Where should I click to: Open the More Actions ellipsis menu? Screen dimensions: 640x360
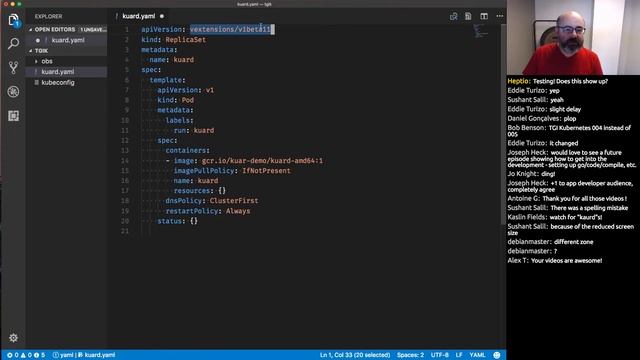tap(500, 16)
